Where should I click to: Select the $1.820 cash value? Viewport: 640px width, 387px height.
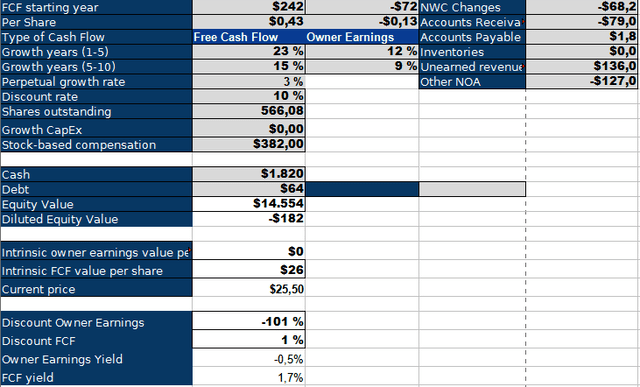[x=249, y=174]
